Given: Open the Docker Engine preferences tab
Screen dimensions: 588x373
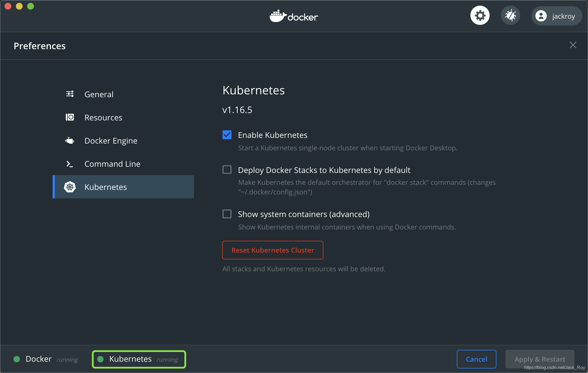Looking at the screenshot, I should pyautogui.click(x=123, y=141).
